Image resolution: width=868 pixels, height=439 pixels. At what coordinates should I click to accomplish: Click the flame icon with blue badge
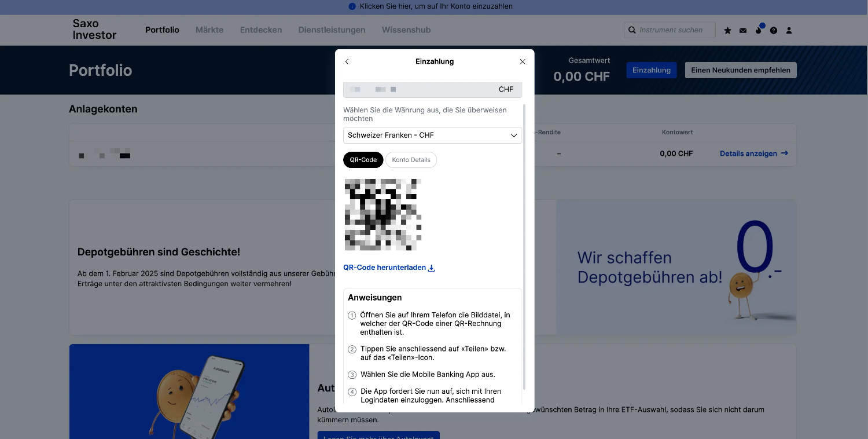[759, 30]
